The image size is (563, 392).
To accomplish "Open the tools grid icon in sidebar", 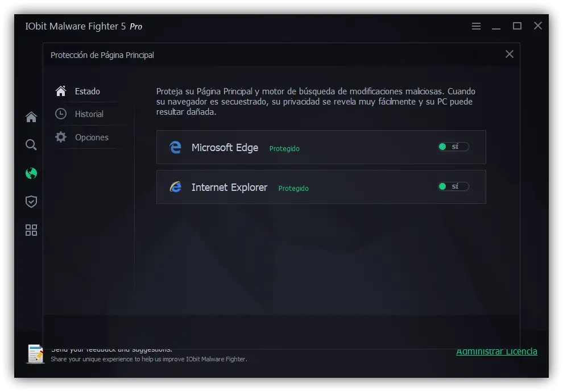I will tap(31, 230).
